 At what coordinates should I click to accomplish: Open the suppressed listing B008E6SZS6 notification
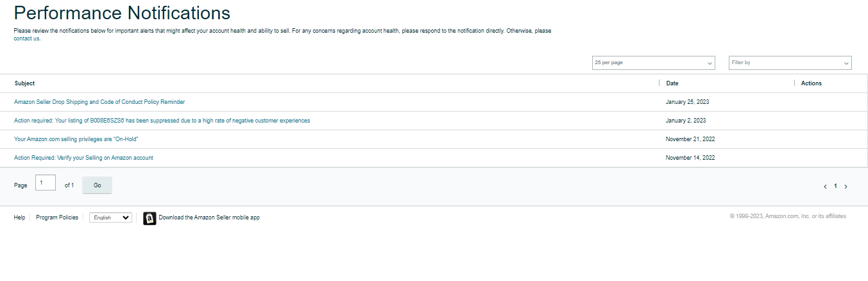click(x=162, y=121)
